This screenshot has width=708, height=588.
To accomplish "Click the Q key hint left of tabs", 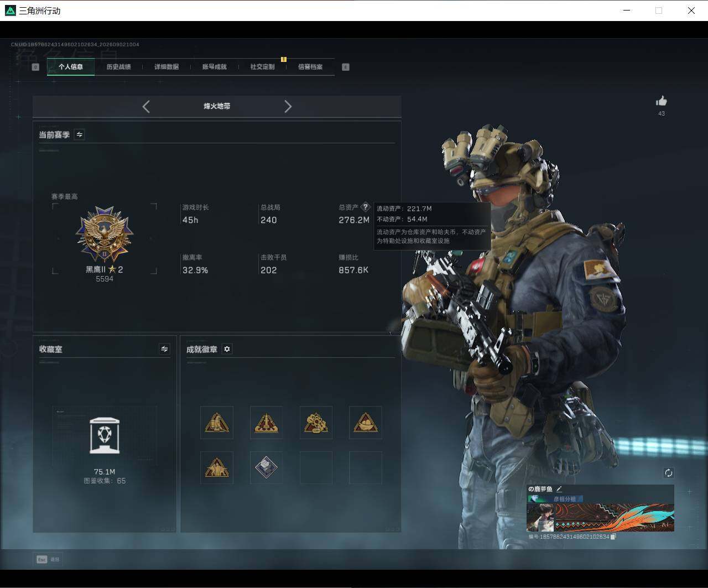I will tap(35, 67).
